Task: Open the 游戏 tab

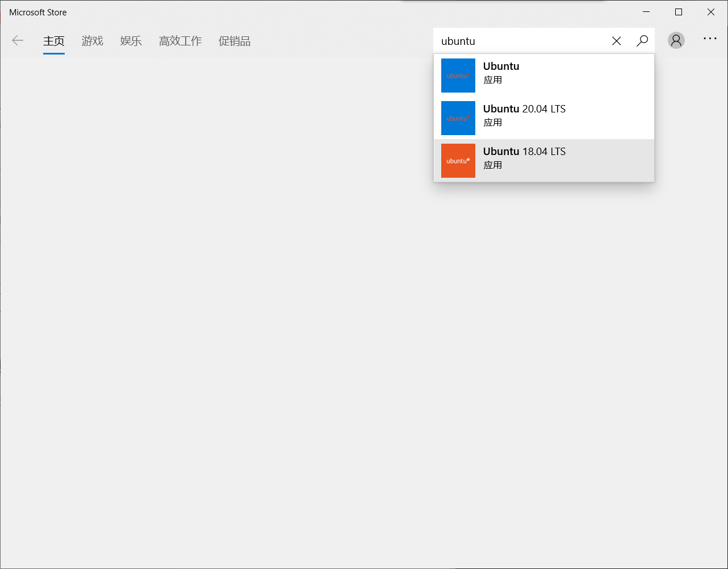Action: click(93, 41)
